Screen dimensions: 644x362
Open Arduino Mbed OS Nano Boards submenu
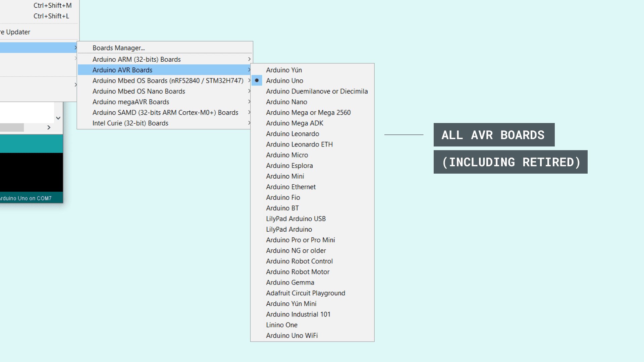139,91
